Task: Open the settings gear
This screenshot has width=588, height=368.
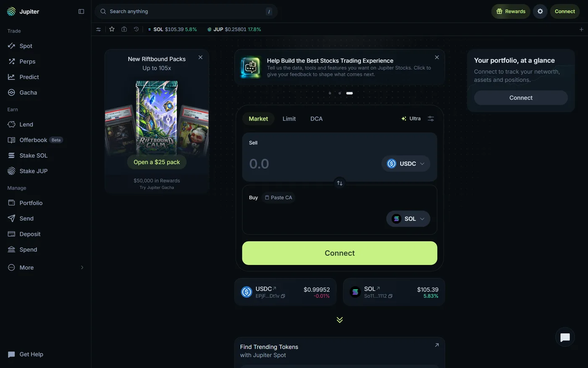Action: point(540,11)
